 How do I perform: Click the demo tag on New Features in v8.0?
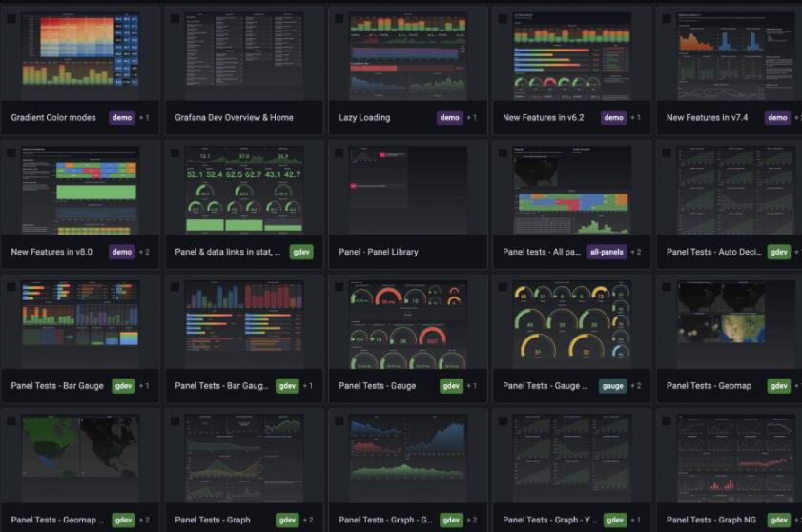click(x=122, y=252)
